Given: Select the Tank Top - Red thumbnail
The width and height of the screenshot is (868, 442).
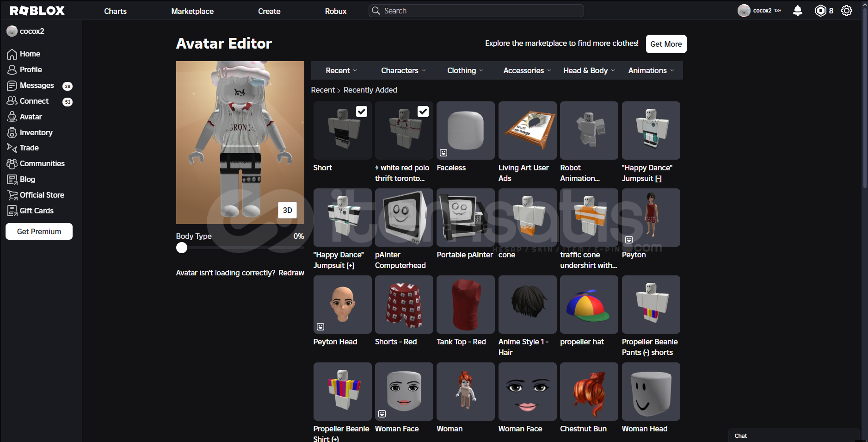Looking at the screenshot, I should coord(466,305).
